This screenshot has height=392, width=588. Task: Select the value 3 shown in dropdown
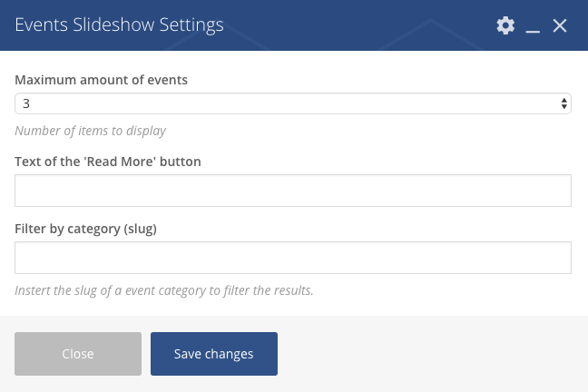click(26, 103)
